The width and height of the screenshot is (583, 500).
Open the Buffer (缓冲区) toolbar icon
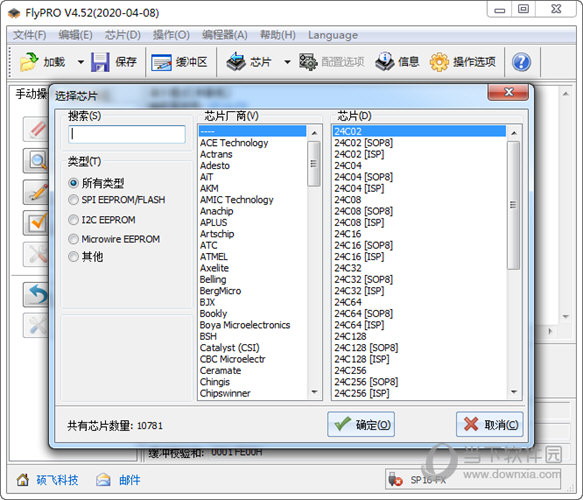click(161, 62)
